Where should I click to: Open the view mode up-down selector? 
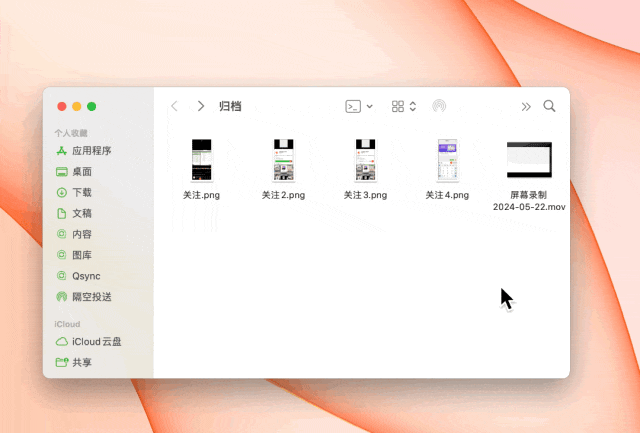coord(413,106)
